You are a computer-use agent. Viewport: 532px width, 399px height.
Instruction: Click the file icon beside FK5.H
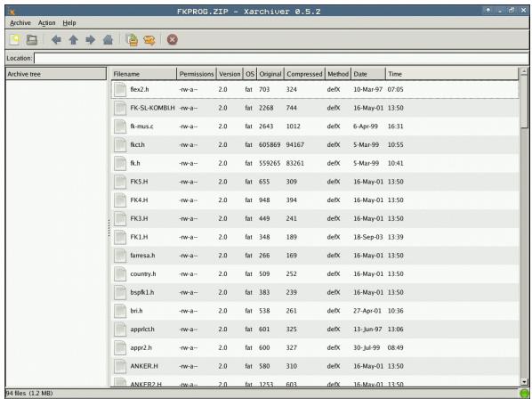tap(120, 182)
